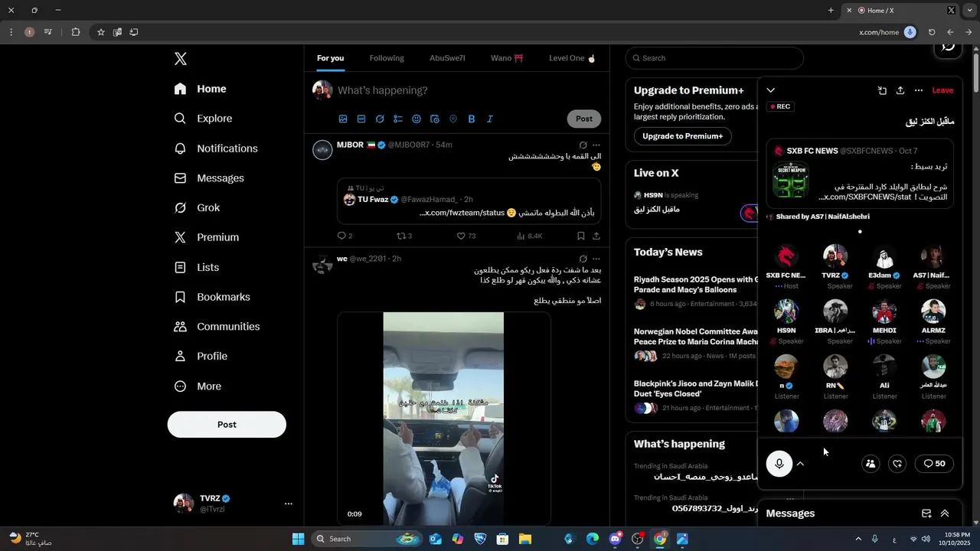Add a poll to the new post
The image size is (980, 551).
[398, 119]
